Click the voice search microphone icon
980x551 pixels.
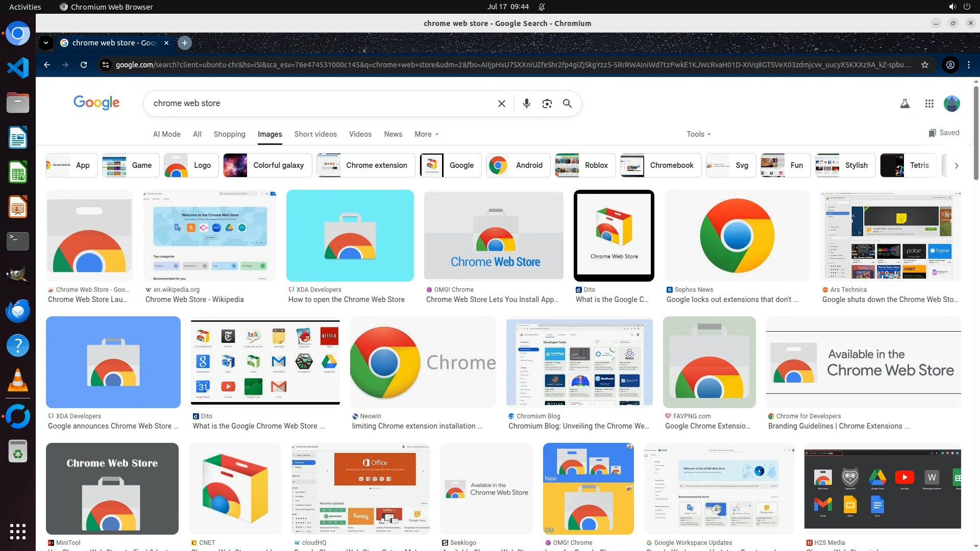pos(526,104)
